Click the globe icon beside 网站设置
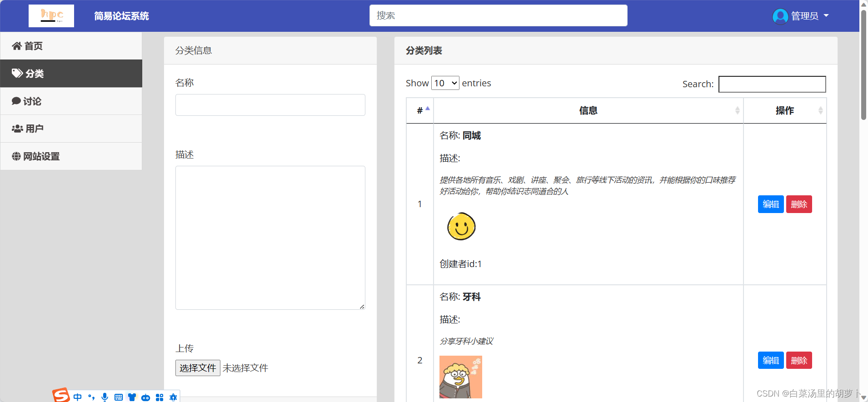868x402 pixels. tap(16, 156)
